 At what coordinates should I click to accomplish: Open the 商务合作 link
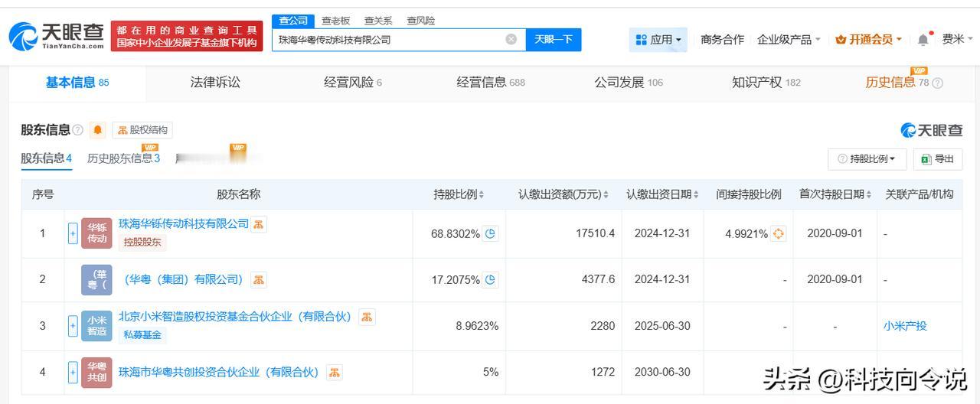coord(722,40)
